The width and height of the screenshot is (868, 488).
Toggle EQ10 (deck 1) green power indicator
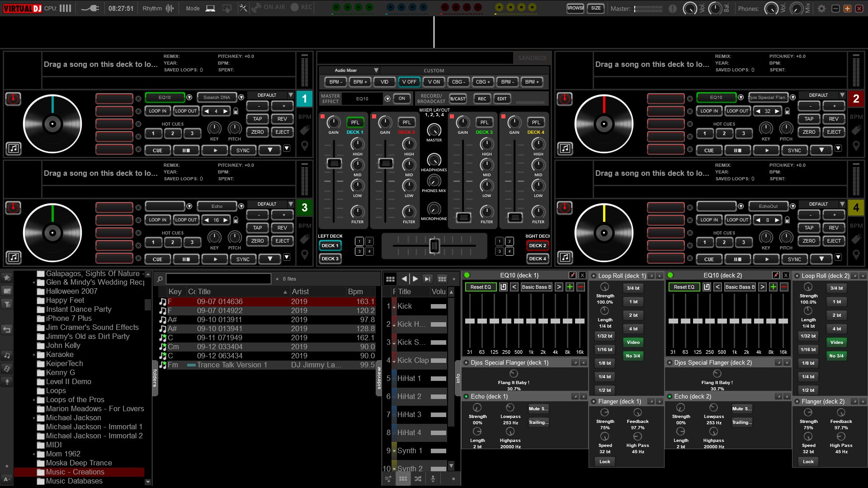[x=467, y=275]
